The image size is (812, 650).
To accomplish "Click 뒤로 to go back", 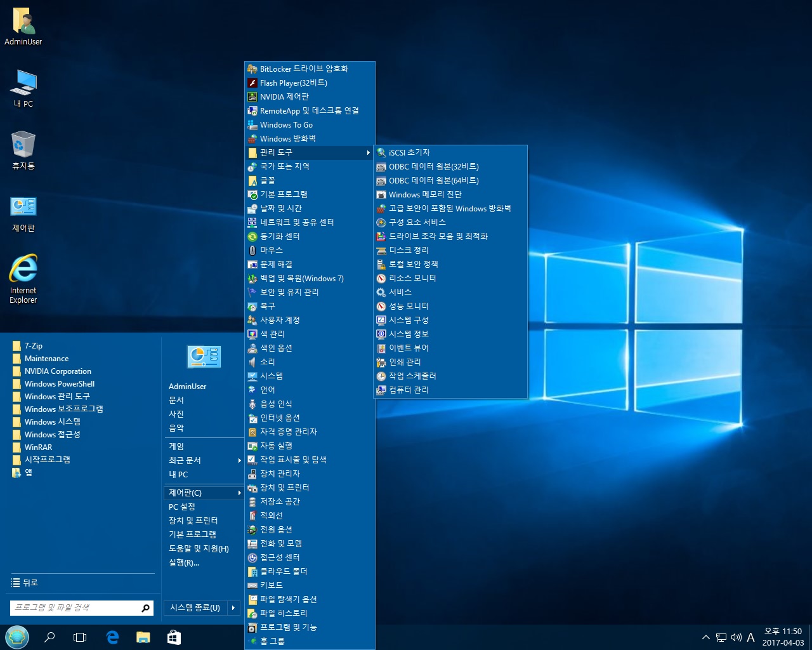I will [x=25, y=583].
